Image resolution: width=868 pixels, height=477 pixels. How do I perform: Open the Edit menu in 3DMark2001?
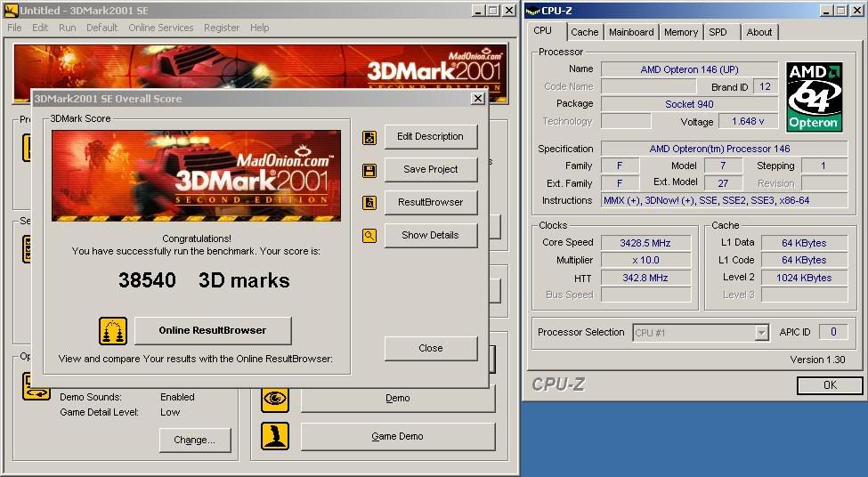coord(40,28)
